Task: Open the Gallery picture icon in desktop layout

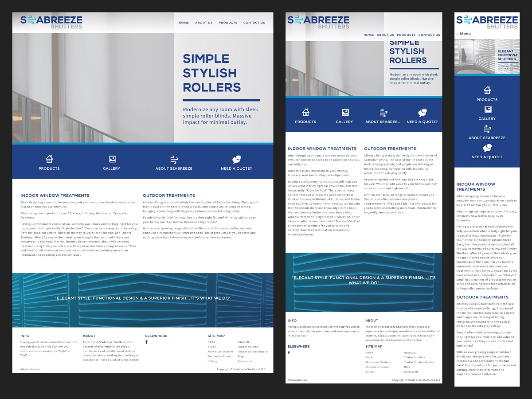Action: point(112,159)
